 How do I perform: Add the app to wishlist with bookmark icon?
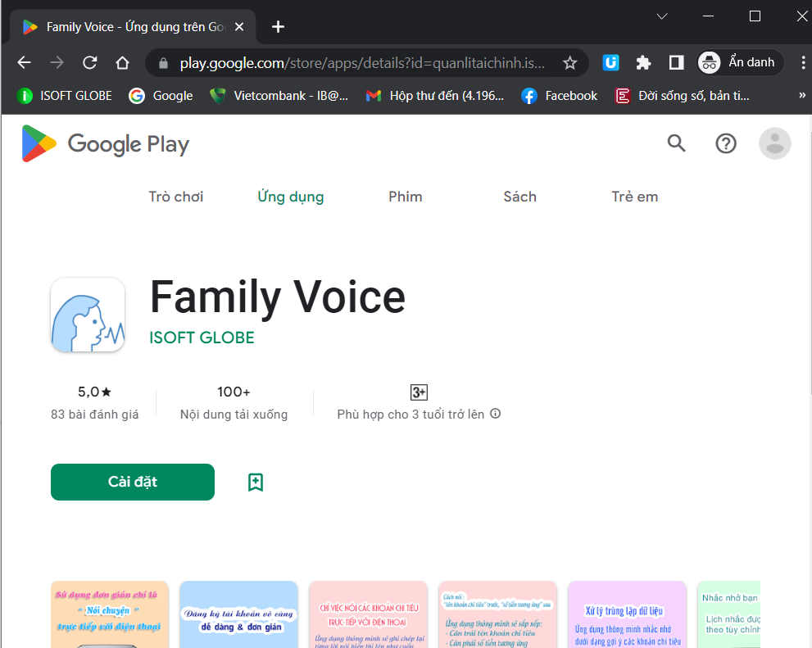(256, 483)
